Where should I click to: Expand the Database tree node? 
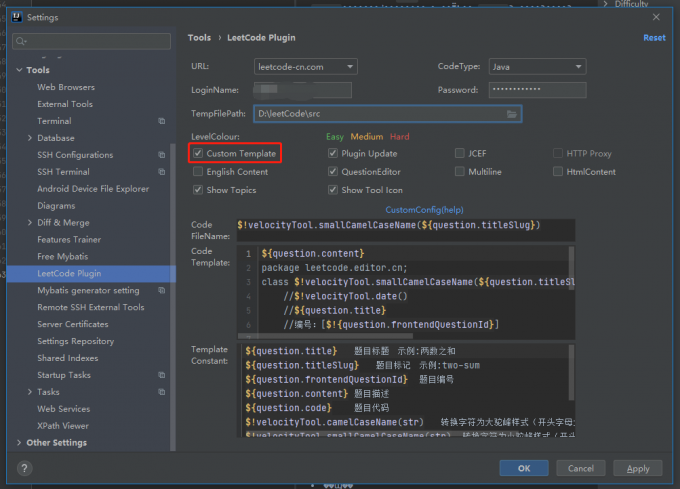coord(30,138)
